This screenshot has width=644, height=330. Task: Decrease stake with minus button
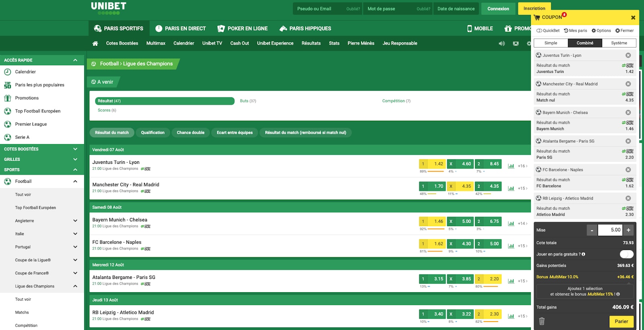tap(592, 230)
